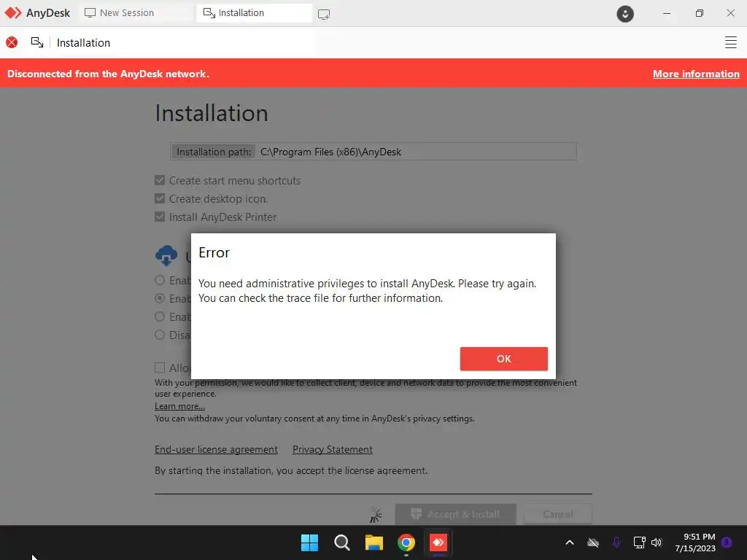This screenshot has width=747, height=560.
Task: Open Google Chrome from taskbar
Action: click(406, 542)
